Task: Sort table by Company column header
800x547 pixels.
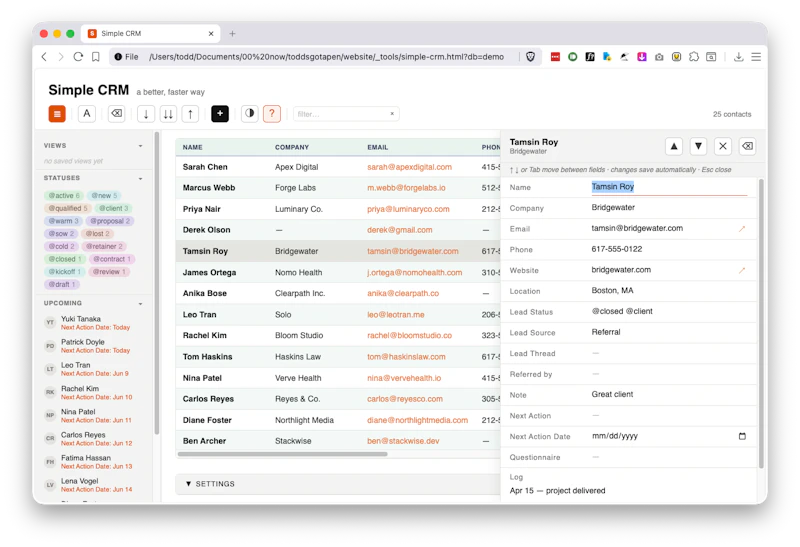Action: (x=292, y=147)
